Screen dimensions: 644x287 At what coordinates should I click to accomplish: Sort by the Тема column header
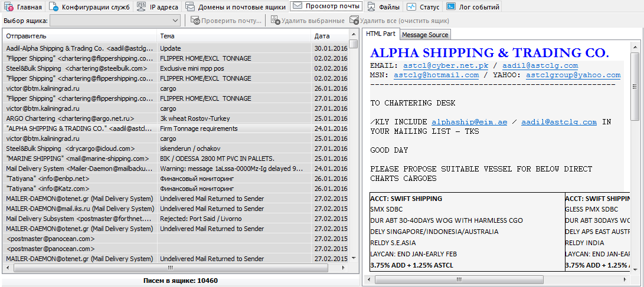coord(234,36)
